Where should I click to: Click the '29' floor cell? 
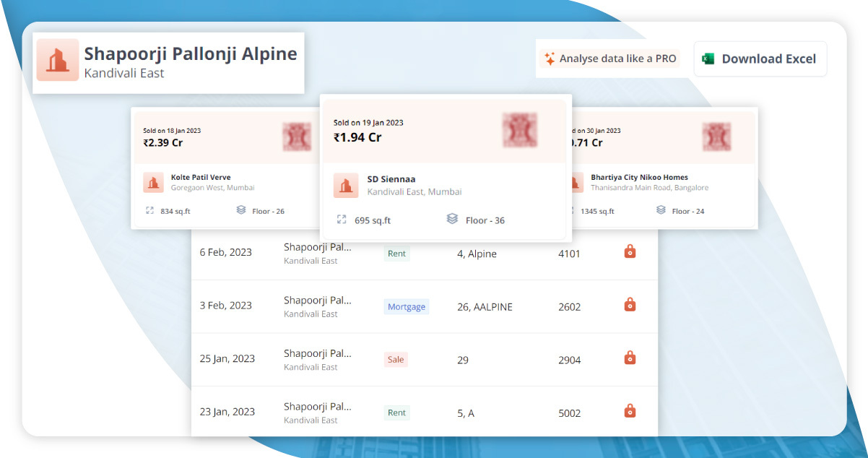[463, 359]
